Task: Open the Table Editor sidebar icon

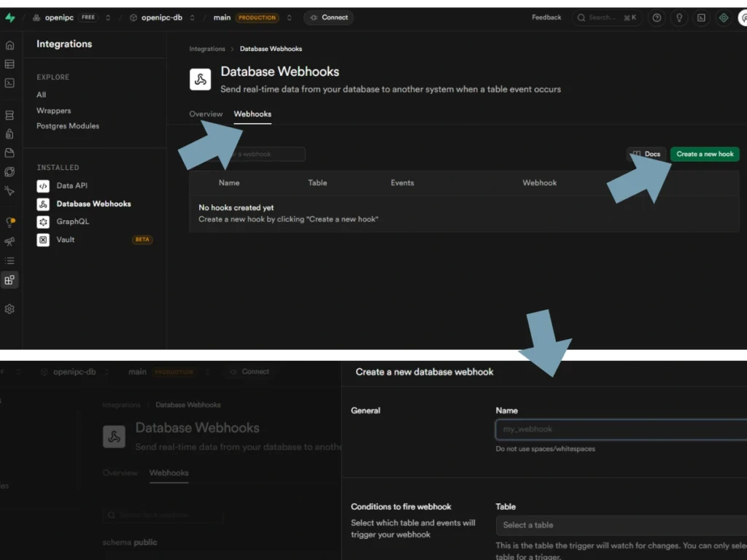Action: tap(9, 64)
